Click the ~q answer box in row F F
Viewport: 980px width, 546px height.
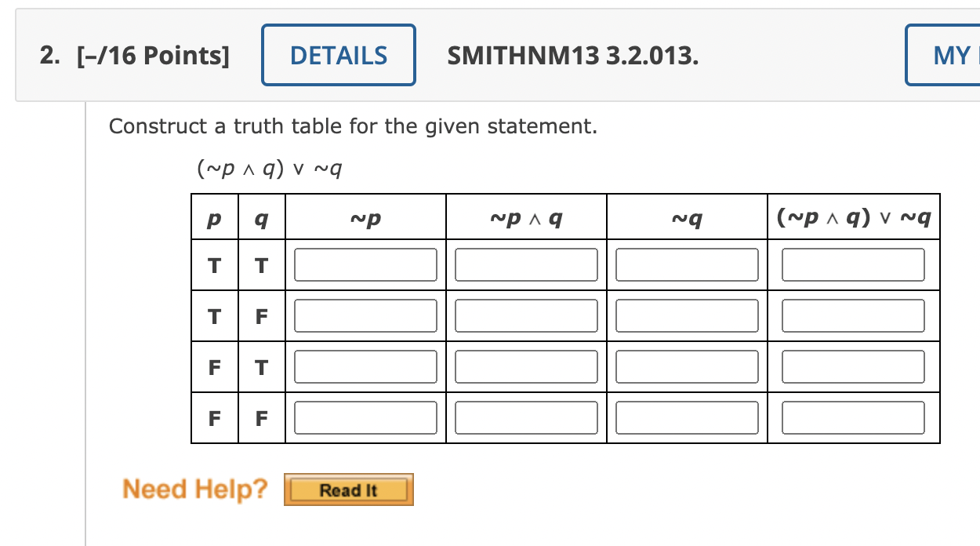pos(686,417)
